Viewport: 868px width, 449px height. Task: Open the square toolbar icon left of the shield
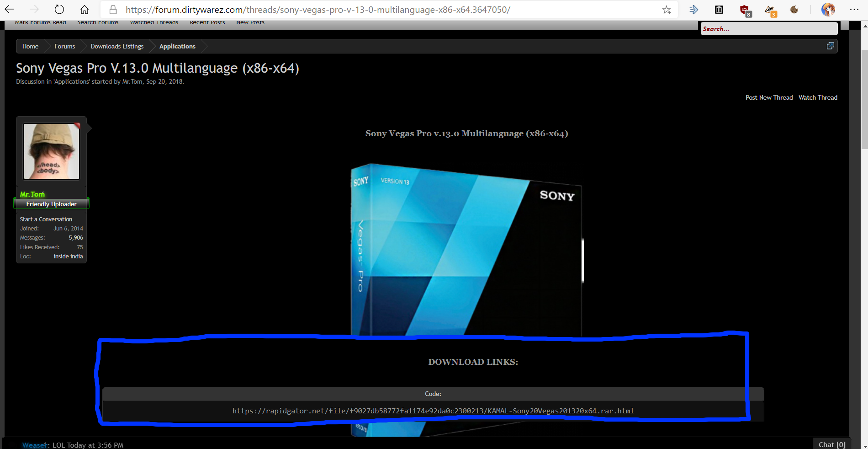[x=719, y=10]
